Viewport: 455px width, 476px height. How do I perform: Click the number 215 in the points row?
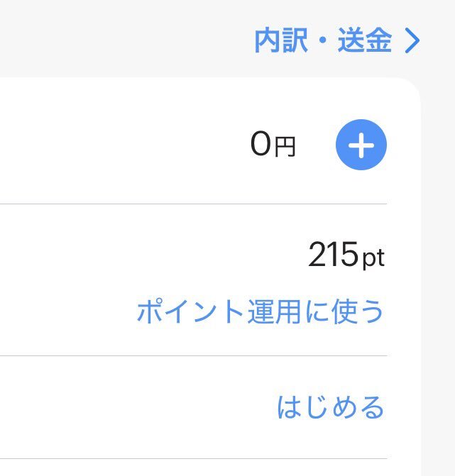click(x=334, y=254)
